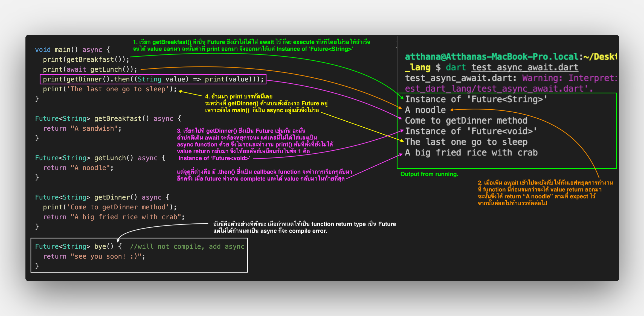Click the 'void main() async {' code line

(72, 50)
